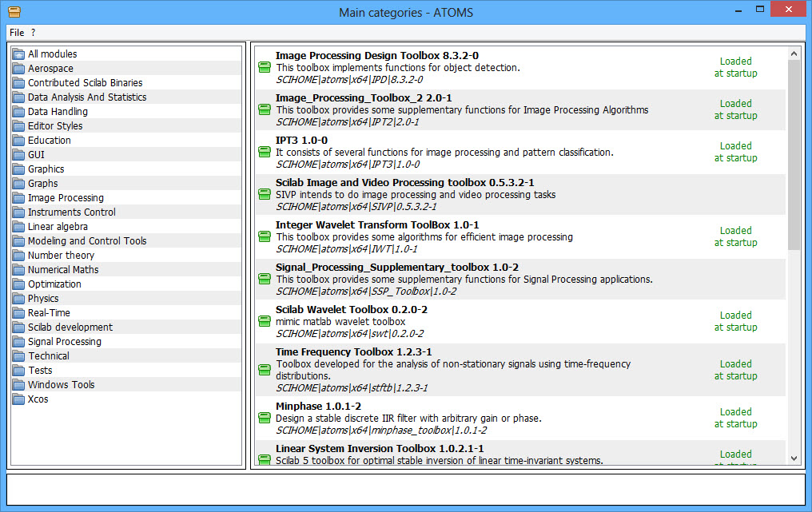
Task: Click the Image Processing folder icon
Action: [x=18, y=198]
